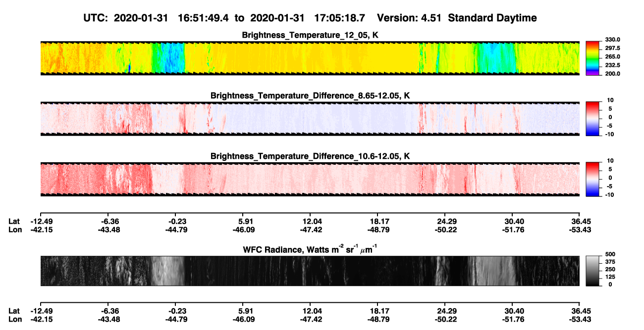This screenshot has width=644, height=330.
Task: Click the red-blue colorbar beside the 10.6-12.05 panel
Action: pos(593,180)
